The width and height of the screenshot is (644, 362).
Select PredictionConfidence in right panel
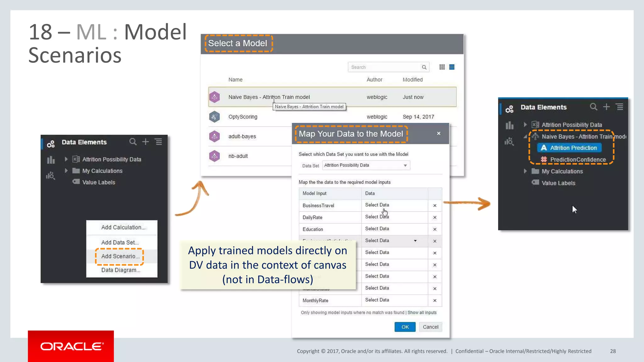click(578, 160)
